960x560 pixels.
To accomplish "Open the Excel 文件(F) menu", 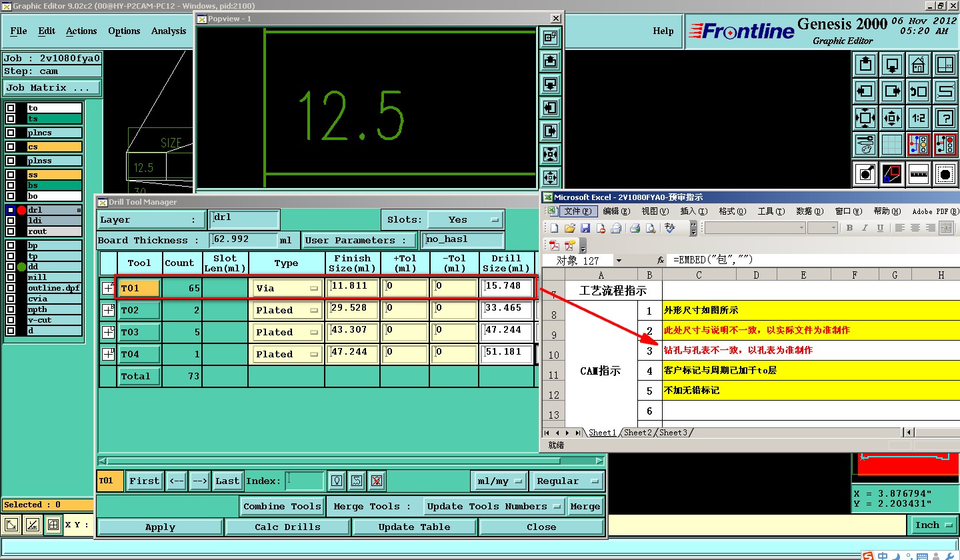I will coord(577,211).
